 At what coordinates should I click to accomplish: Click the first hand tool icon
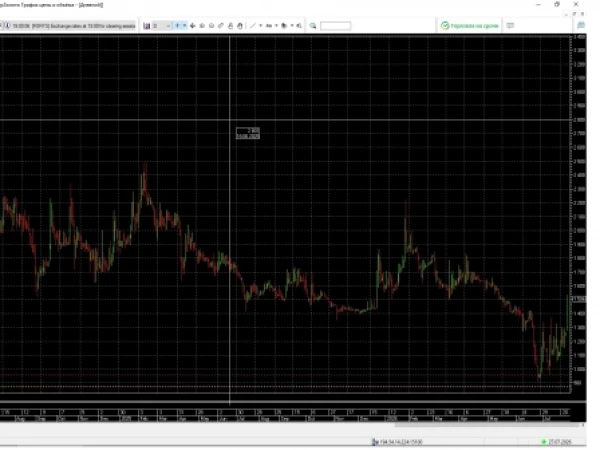coord(230,26)
